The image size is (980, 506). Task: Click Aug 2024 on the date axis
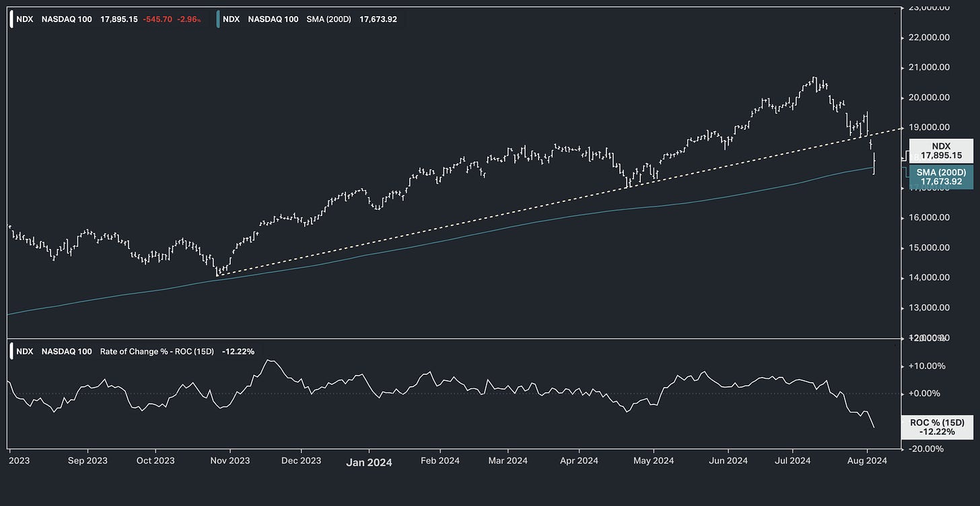coord(867,461)
